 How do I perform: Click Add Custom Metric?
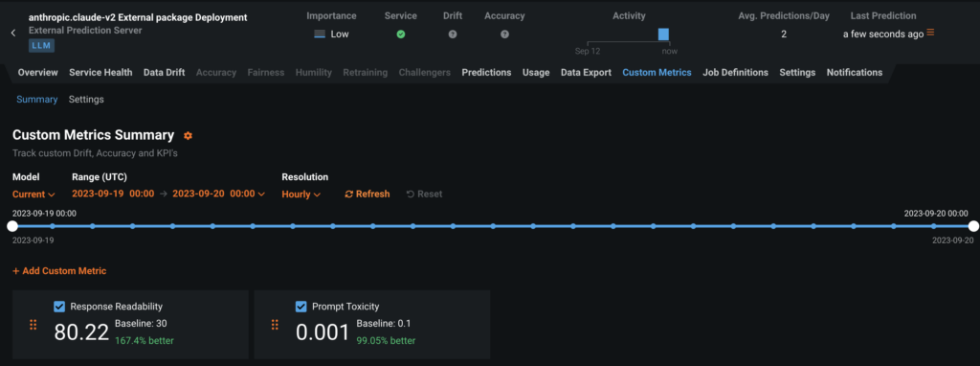point(59,271)
